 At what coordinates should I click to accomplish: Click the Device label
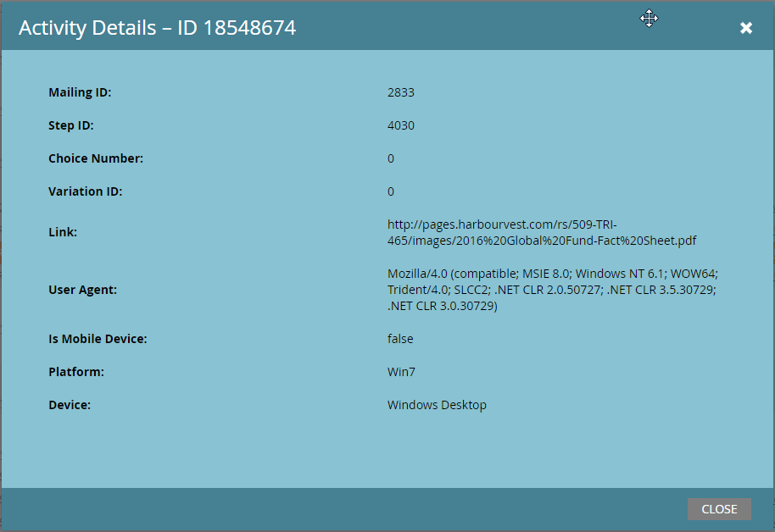[70, 405]
